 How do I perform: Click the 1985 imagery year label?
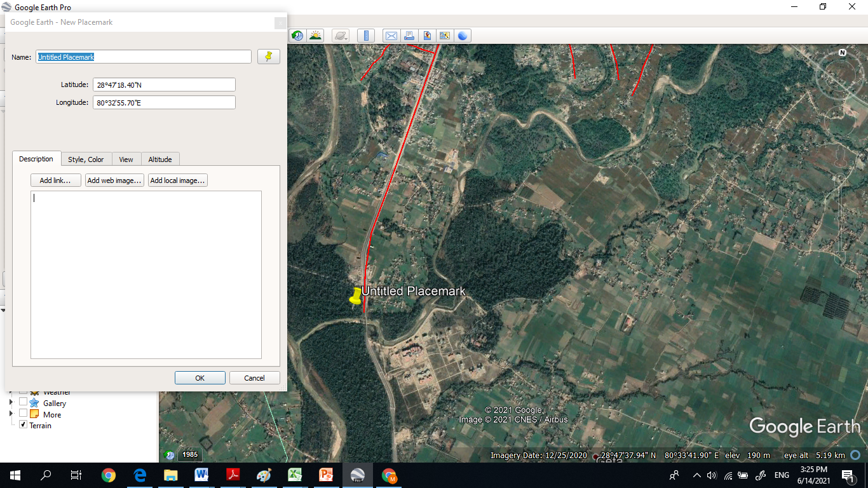190,455
